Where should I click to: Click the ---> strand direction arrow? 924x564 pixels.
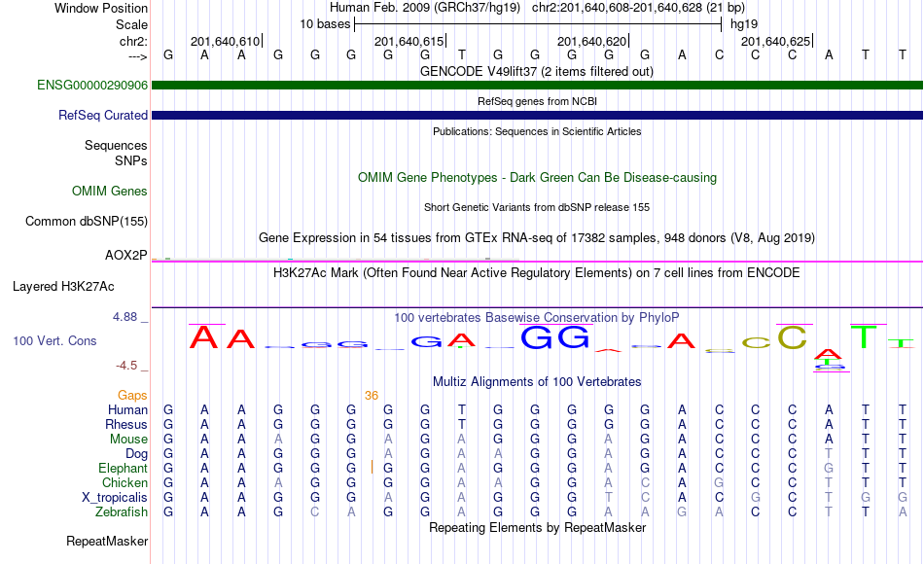point(138,56)
